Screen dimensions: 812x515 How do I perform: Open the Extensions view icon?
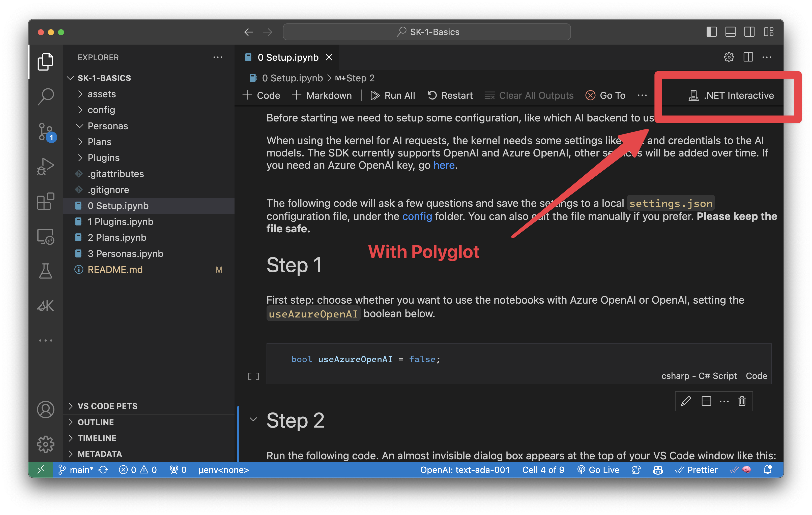click(46, 201)
